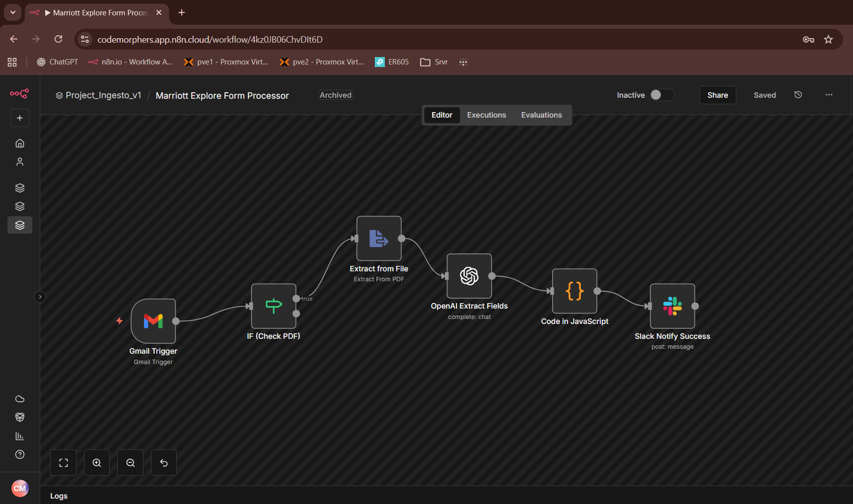This screenshot has height=504, width=853.
Task: Toggle the Inactive workflow switch
Action: [662, 95]
